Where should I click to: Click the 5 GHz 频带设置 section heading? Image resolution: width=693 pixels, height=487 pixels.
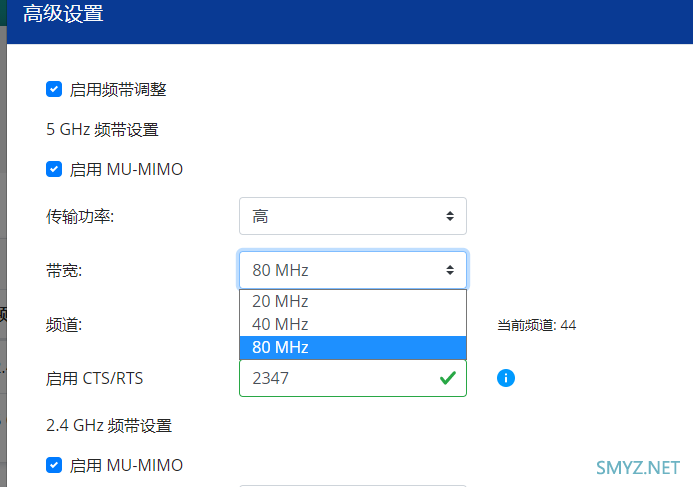pos(102,129)
